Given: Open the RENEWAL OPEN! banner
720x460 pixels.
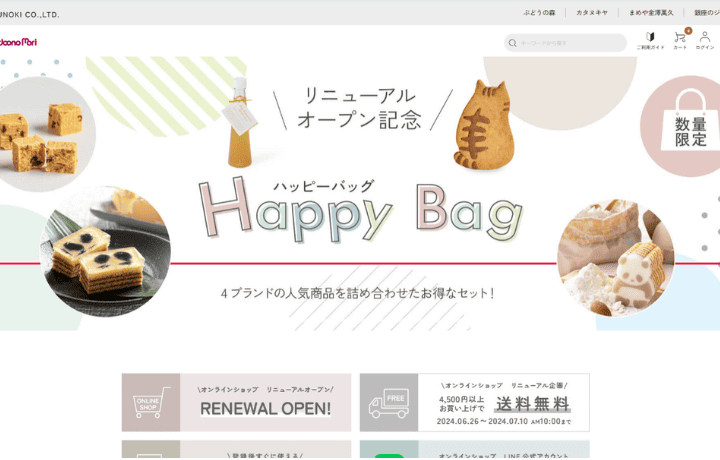Looking at the screenshot, I should pyautogui.click(x=236, y=402).
